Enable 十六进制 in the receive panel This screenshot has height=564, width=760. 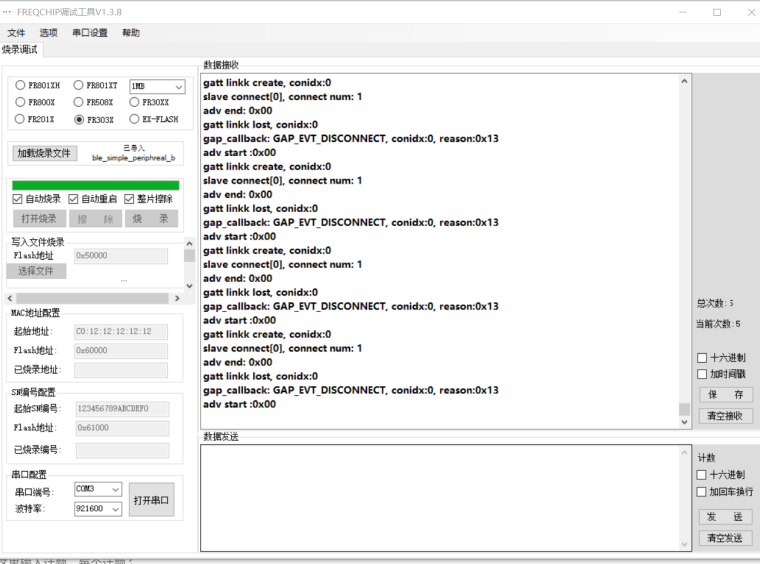pos(702,358)
